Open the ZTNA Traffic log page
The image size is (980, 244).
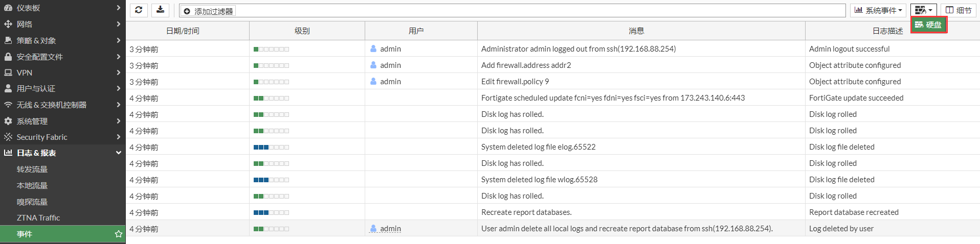(x=38, y=217)
